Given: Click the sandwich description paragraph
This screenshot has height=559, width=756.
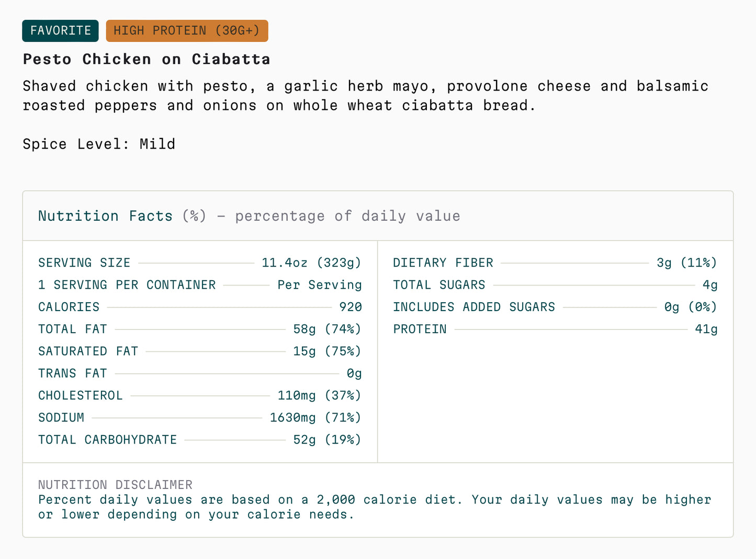Looking at the screenshot, I should point(366,96).
